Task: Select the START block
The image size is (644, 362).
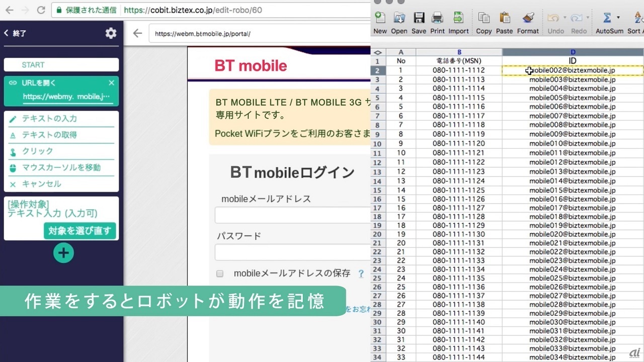Action: click(x=61, y=65)
